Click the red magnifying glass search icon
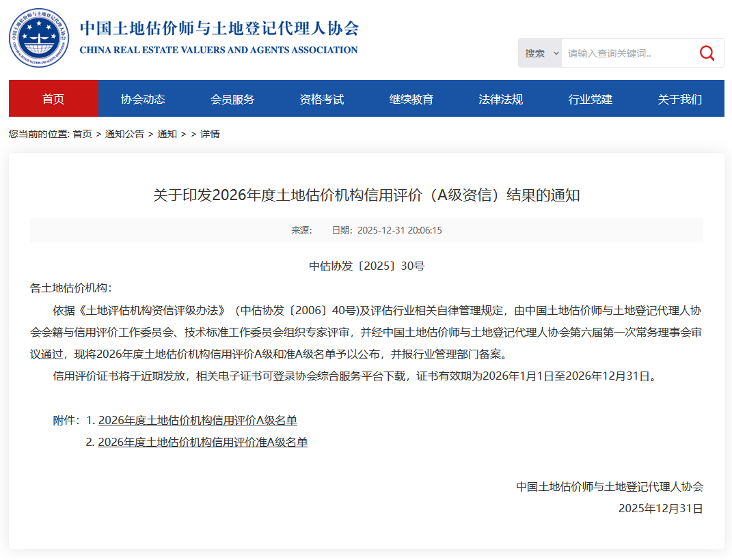This screenshot has height=560, width=732. tap(707, 53)
